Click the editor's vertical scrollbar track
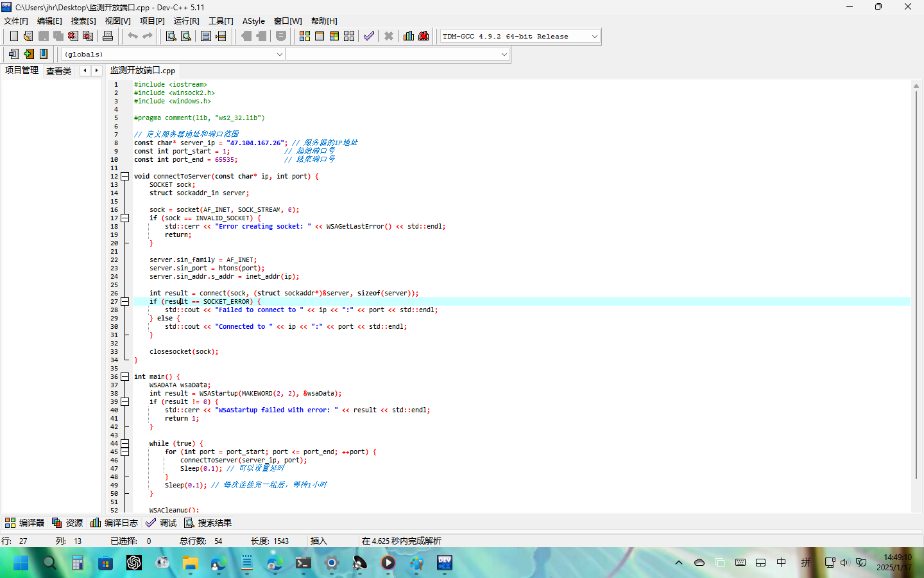The height and width of the screenshot is (578, 924). (916, 495)
